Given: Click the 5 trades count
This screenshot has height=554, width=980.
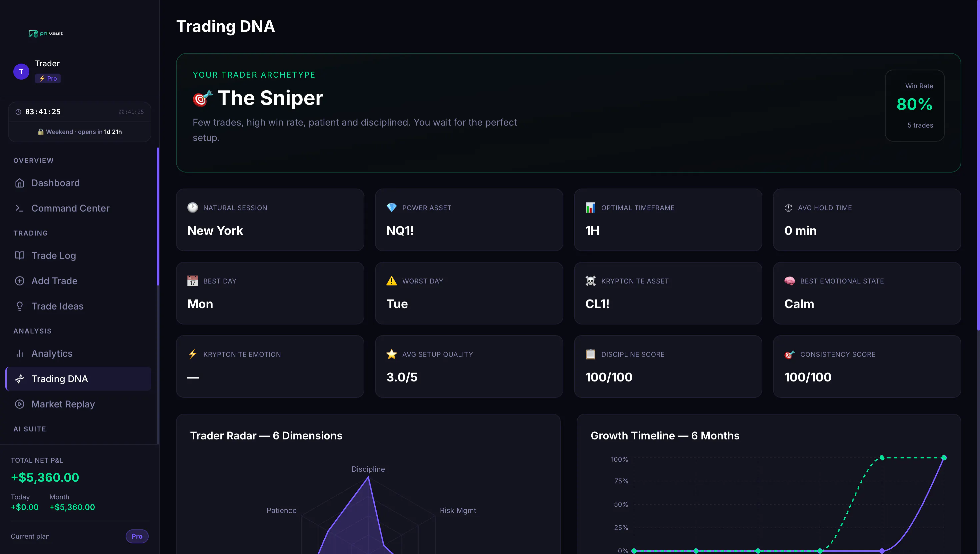Looking at the screenshot, I should [920, 125].
